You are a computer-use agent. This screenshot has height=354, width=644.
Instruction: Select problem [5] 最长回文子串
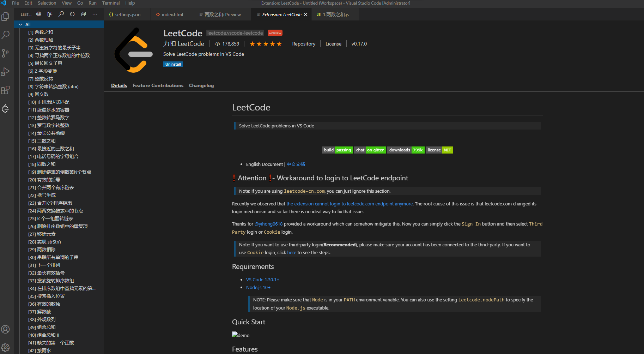tap(59, 63)
